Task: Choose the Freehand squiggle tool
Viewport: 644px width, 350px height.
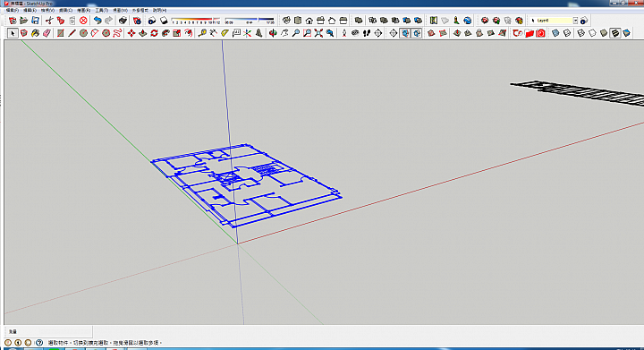Action: [x=117, y=33]
